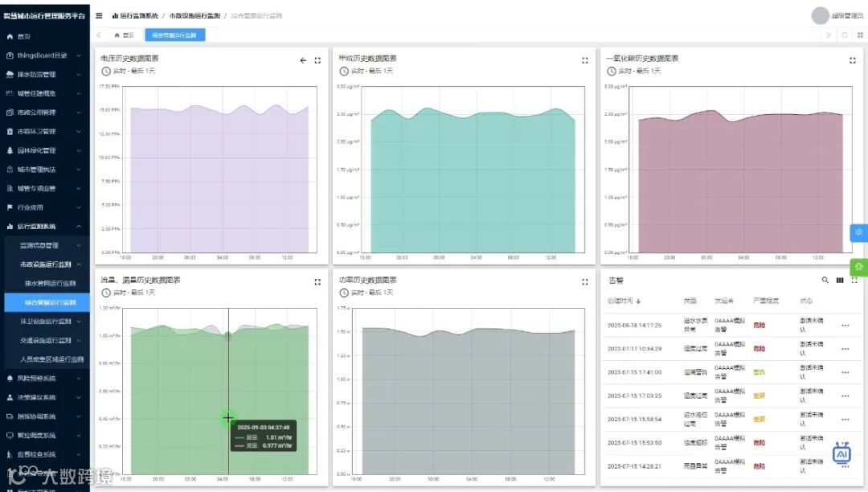The height and width of the screenshot is (492, 868).
Task: Expand alarm panel to fullscreen
Action: click(854, 280)
